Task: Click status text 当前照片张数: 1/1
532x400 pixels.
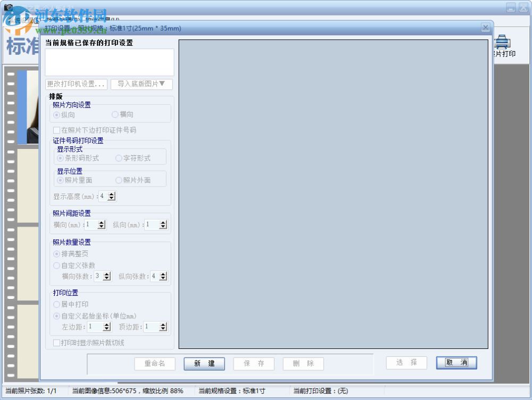Action: (31, 391)
